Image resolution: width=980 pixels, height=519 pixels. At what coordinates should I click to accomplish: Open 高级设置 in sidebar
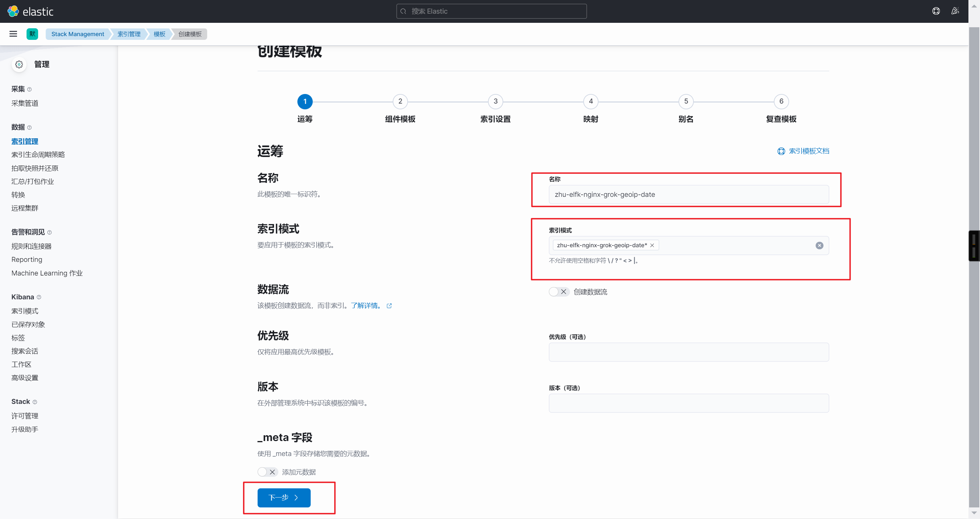pyautogui.click(x=25, y=378)
